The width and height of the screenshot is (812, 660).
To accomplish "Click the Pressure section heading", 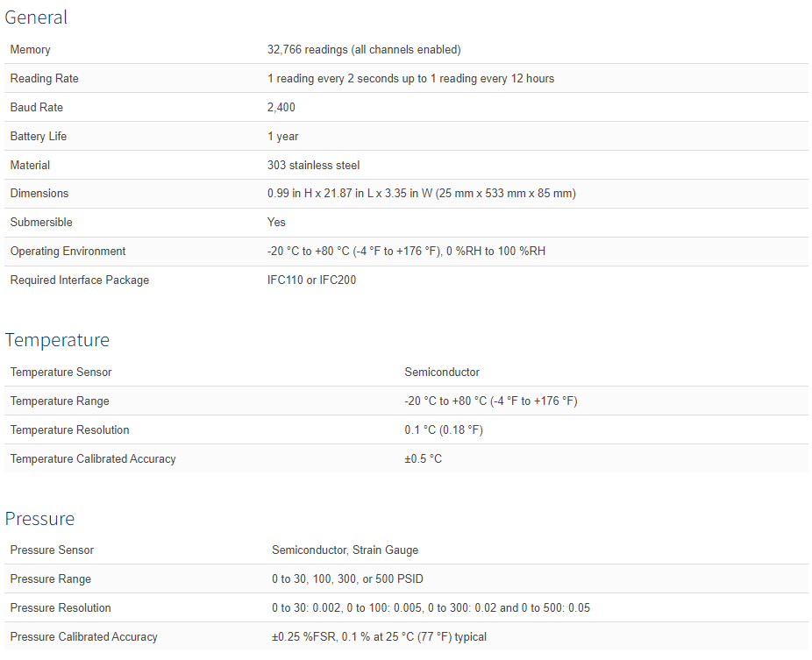I will (x=39, y=518).
